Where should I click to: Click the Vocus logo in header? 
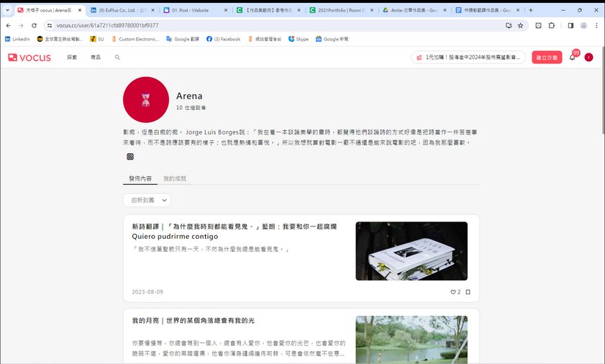pyautogui.click(x=29, y=58)
